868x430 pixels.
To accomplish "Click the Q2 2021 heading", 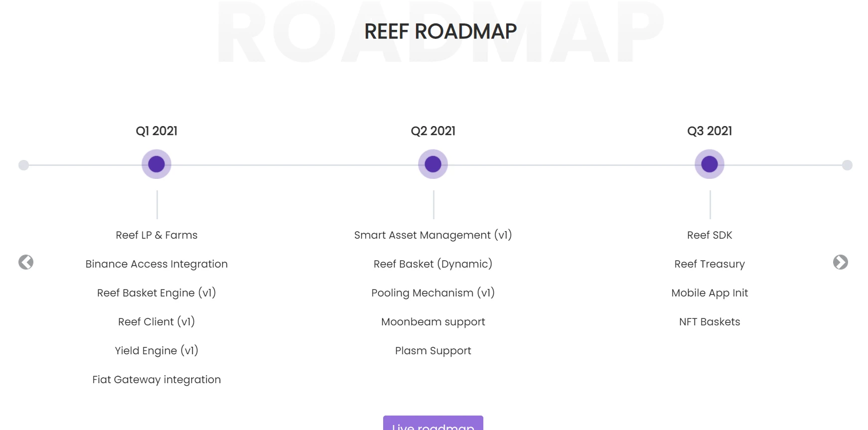I will pyautogui.click(x=433, y=131).
